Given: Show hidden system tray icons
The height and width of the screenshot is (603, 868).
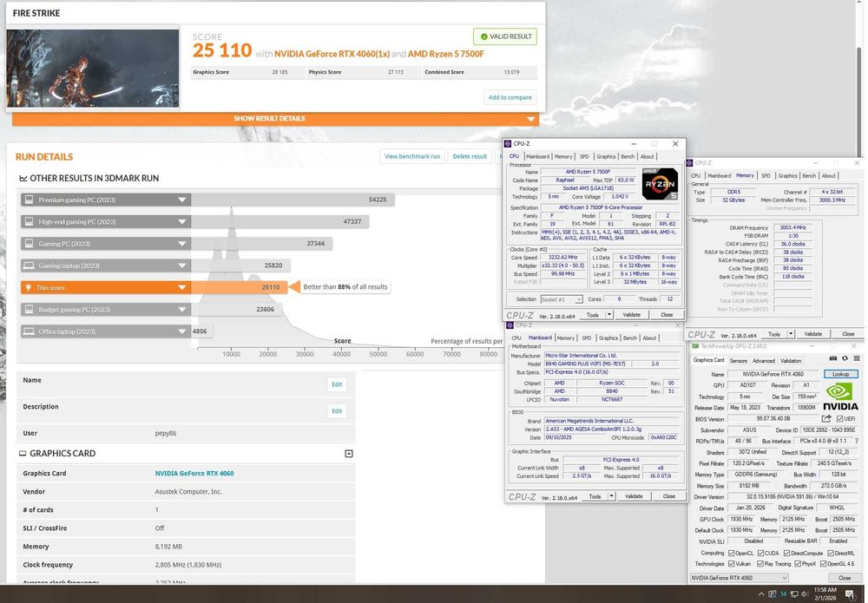Looking at the screenshot, I should 761,594.
